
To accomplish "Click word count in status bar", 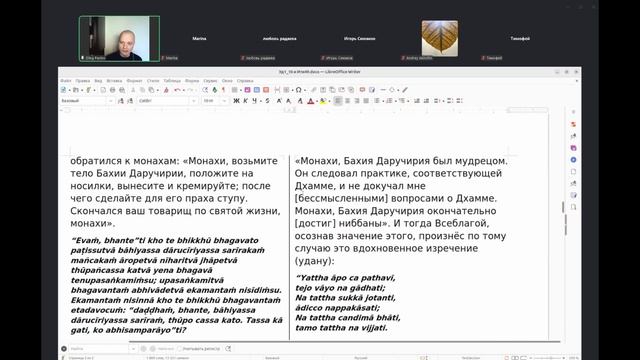I will (x=167, y=358).
